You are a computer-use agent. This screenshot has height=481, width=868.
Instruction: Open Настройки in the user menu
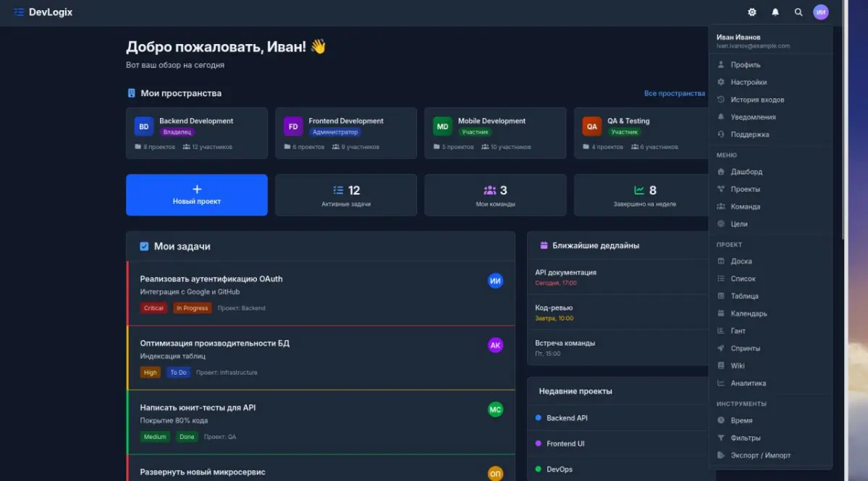pos(770,82)
